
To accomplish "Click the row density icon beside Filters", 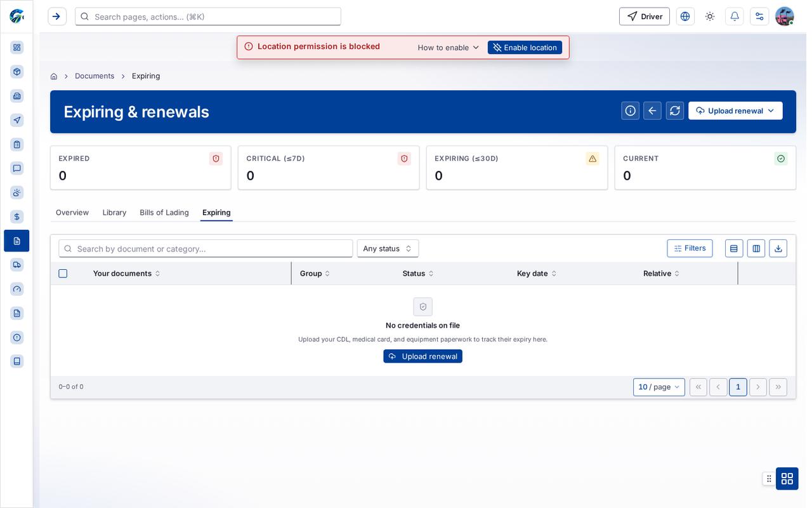I will click(734, 248).
